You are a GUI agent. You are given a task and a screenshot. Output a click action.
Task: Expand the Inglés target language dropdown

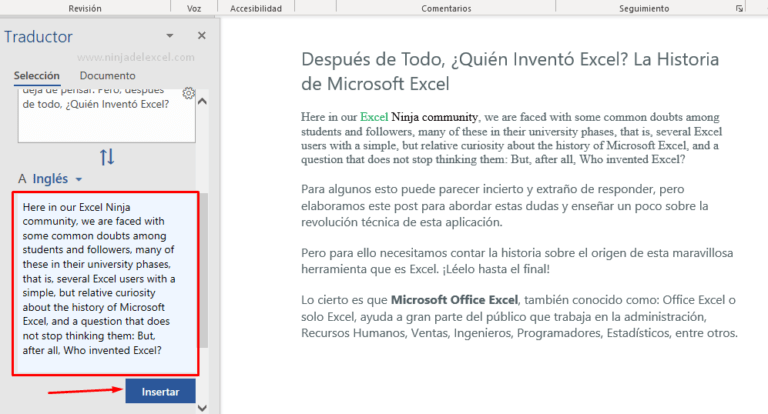[x=79, y=180]
